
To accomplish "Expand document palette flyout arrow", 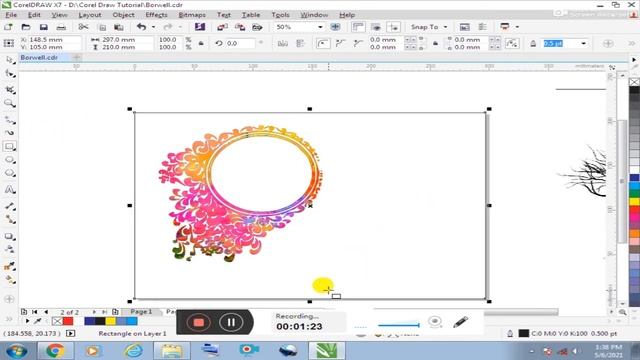I will point(27,321).
